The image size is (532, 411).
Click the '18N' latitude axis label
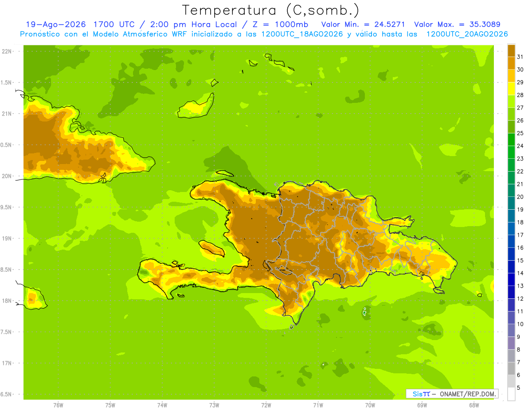(7, 301)
